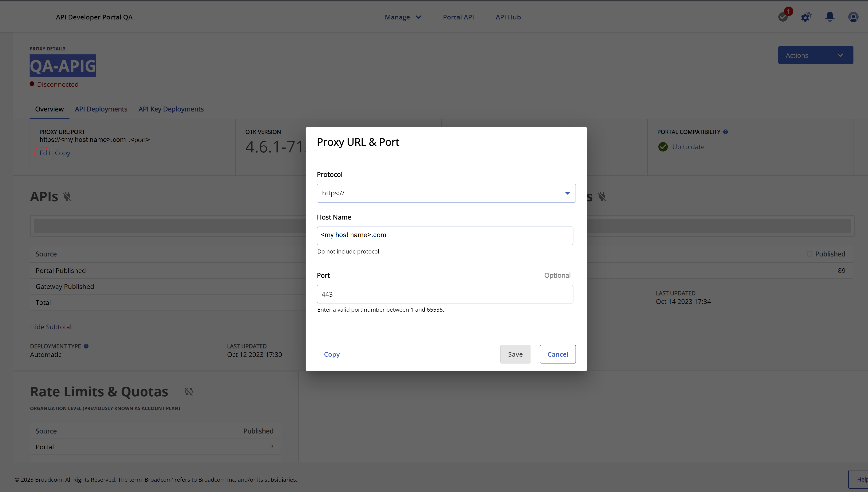868x492 pixels.
Task: Click the Hide Subtotal link
Action: [x=51, y=327]
